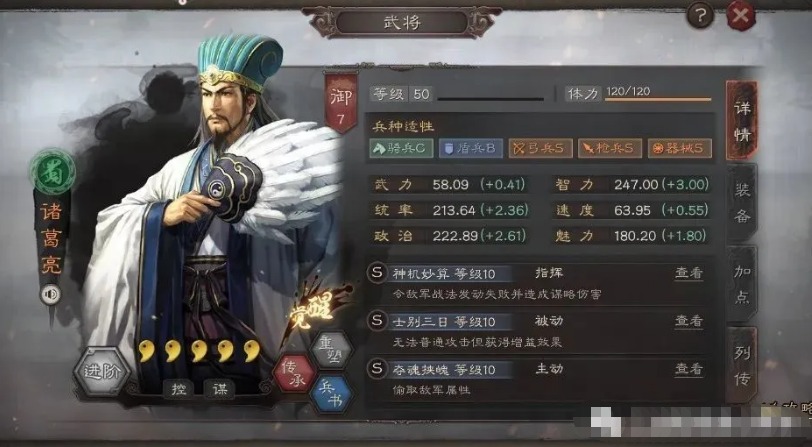Tap the 进阶 hexagon button

point(102,371)
